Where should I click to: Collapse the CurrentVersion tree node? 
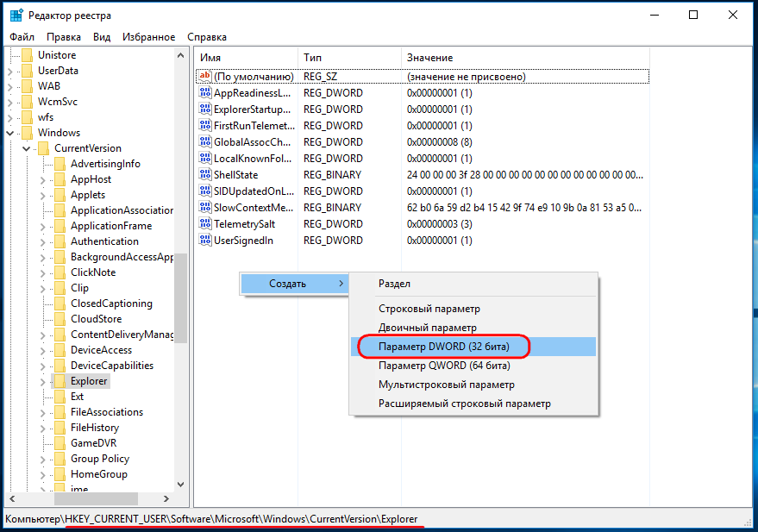27,148
